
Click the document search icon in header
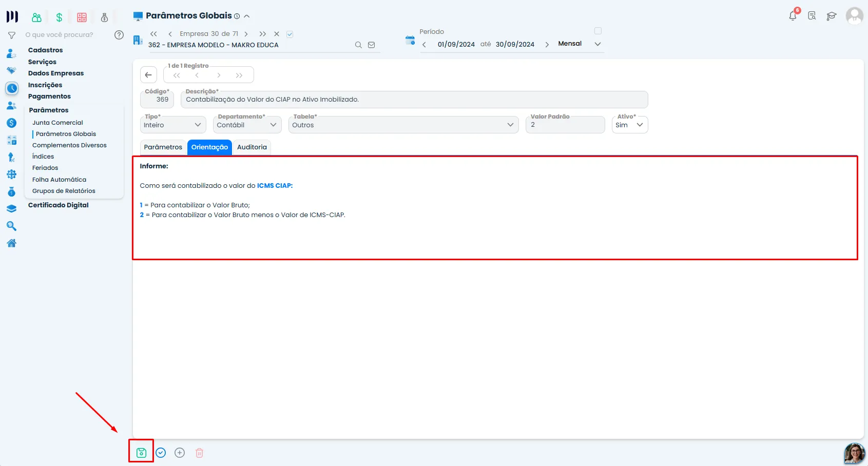pos(812,16)
